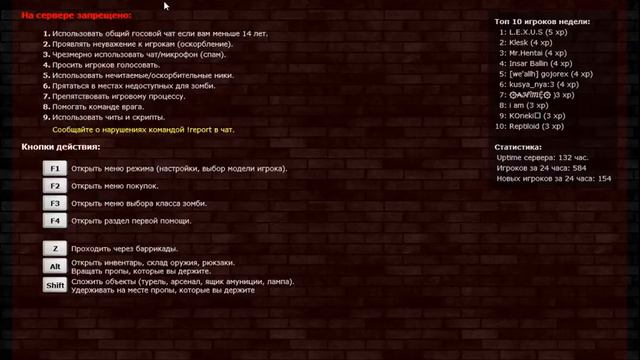Screen dimensions: 640x360
Task: Click 'Открыть меню режима' description
Action: [179, 169]
